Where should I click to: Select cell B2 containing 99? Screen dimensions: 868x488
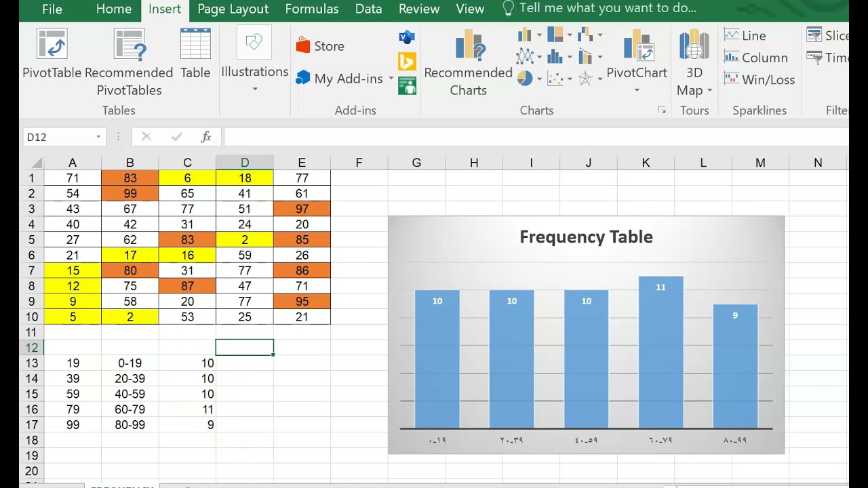click(130, 194)
